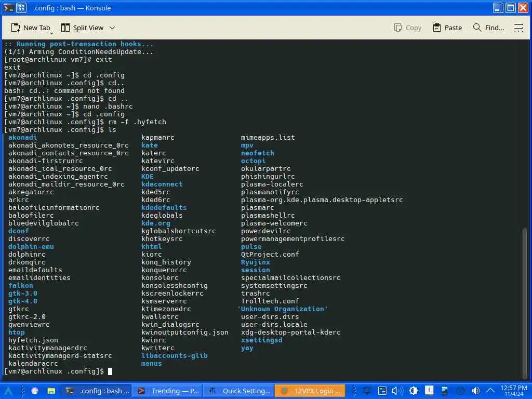532x399 pixels.
Task: Open a New Tab in Konsole
Action: coord(31,28)
